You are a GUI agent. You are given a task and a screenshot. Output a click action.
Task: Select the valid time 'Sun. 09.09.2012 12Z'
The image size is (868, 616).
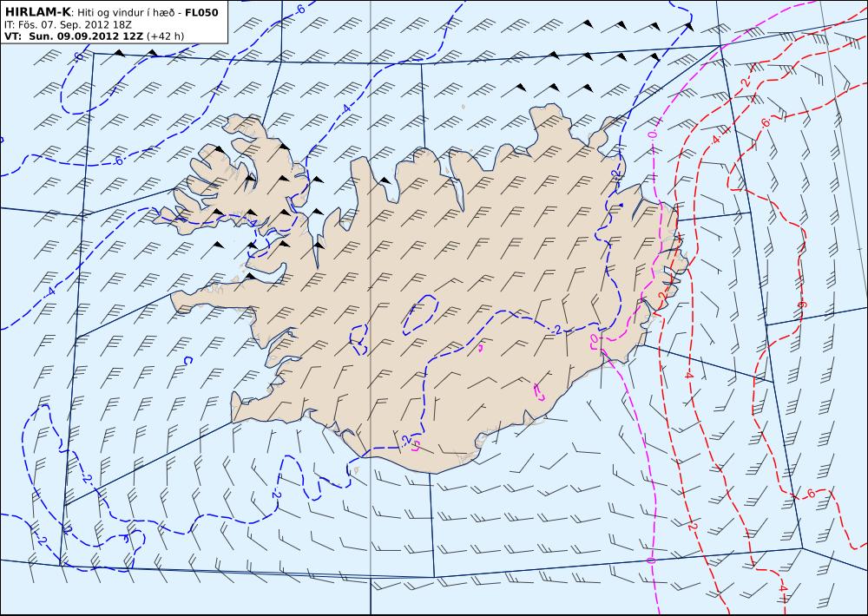tap(86, 36)
